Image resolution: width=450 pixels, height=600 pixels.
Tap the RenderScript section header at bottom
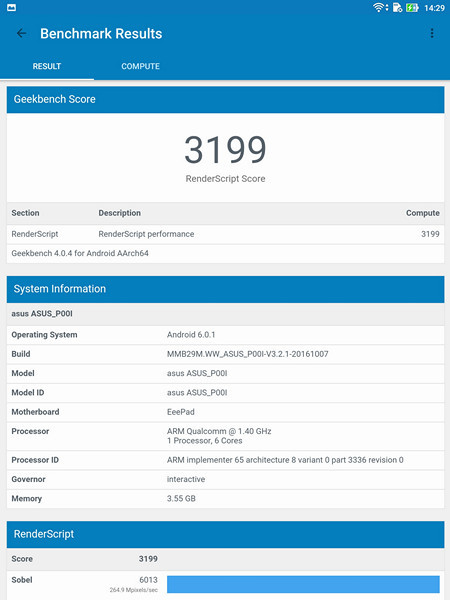click(x=225, y=534)
